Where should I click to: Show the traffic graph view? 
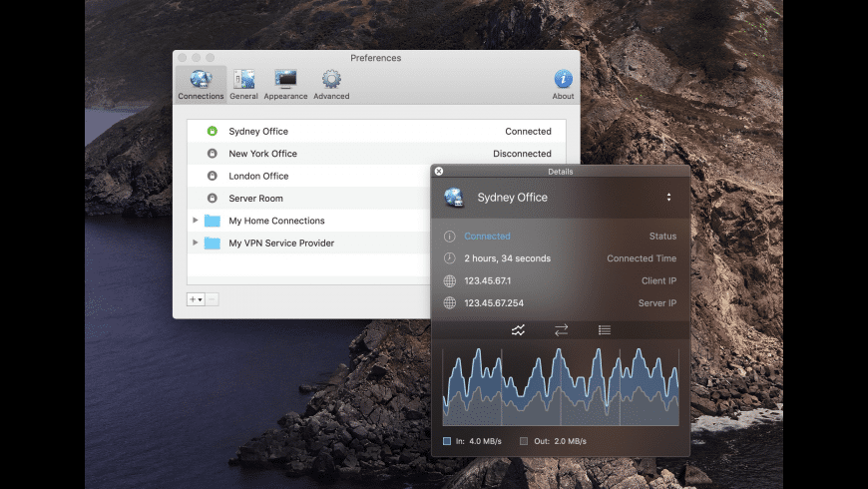pos(518,330)
